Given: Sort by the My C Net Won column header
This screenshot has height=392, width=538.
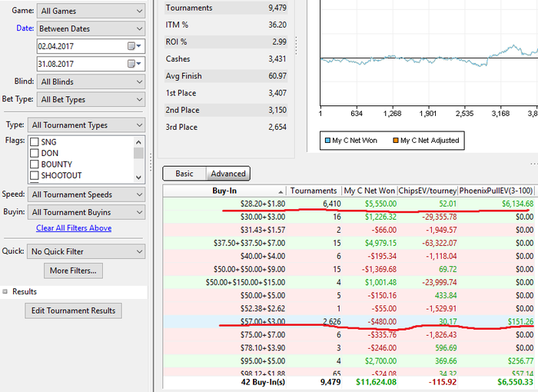Looking at the screenshot, I should click(x=370, y=191).
